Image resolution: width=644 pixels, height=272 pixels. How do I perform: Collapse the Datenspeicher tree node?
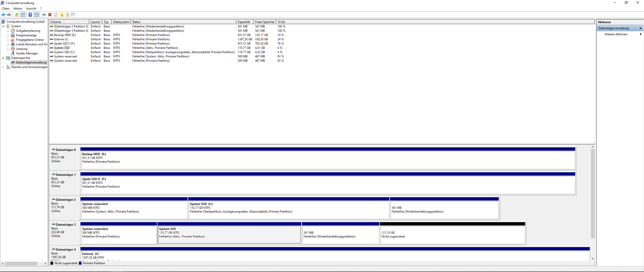point(3,58)
